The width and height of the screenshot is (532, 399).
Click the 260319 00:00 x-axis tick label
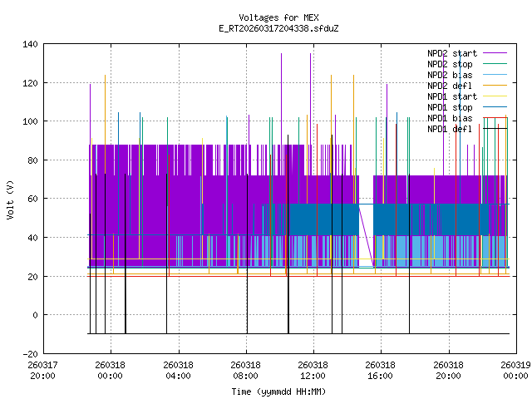click(515, 370)
